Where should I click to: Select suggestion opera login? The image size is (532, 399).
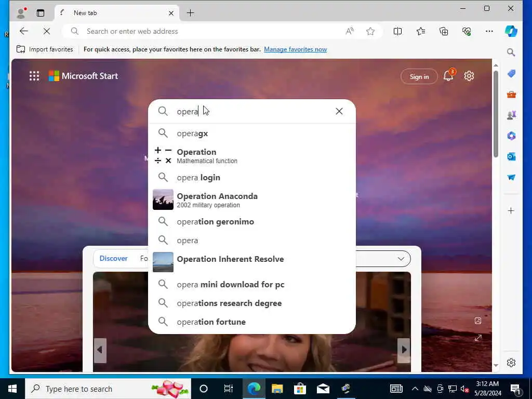[252, 178]
